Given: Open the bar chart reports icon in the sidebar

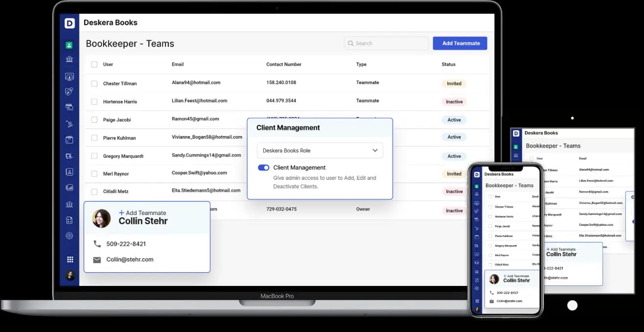Looking at the screenshot, I should tap(69, 188).
